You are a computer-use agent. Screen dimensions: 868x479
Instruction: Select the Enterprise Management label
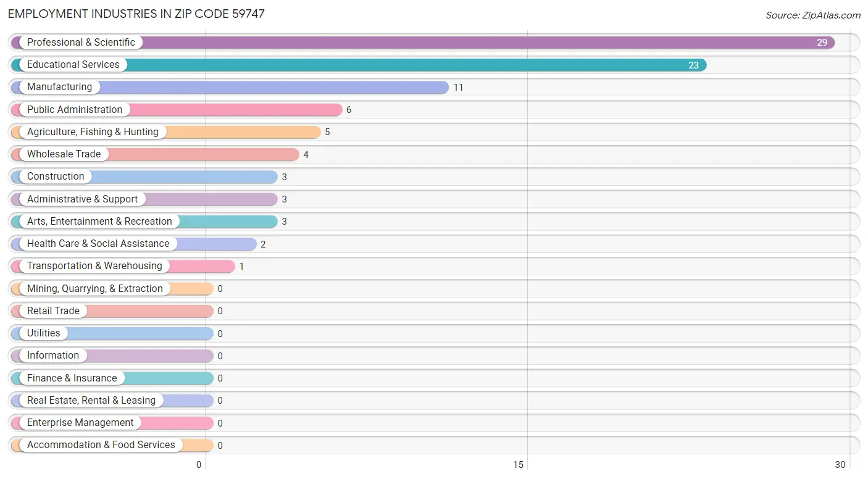pyautogui.click(x=80, y=423)
